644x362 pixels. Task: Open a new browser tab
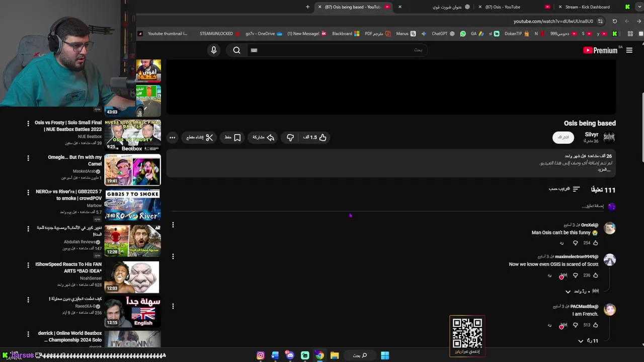[307, 7]
